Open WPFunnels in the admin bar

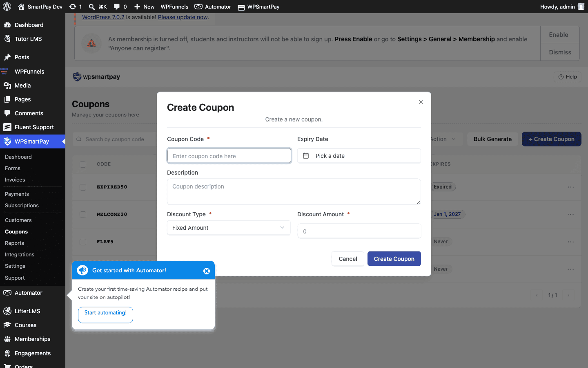[x=174, y=7]
